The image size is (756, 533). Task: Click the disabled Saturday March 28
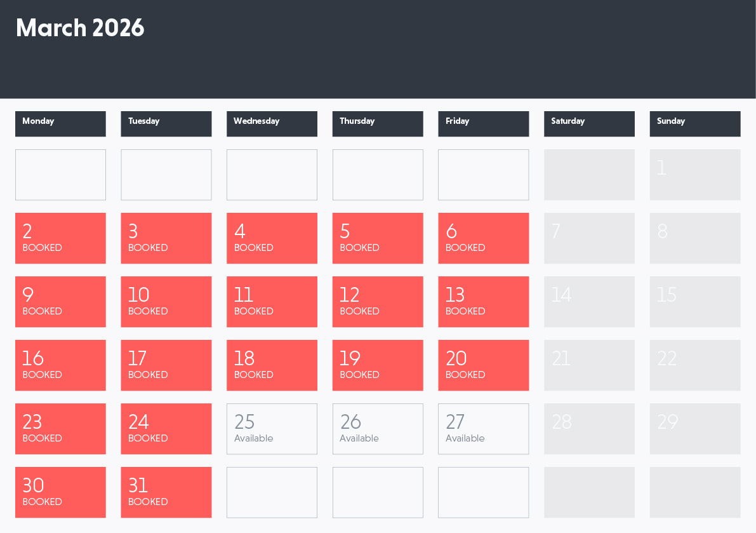[x=589, y=429]
